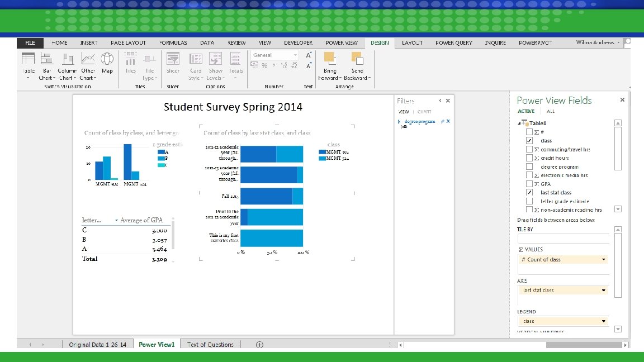Add a new sheet with plus icon
The width and height of the screenshot is (644, 362).
(x=259, y=345)
